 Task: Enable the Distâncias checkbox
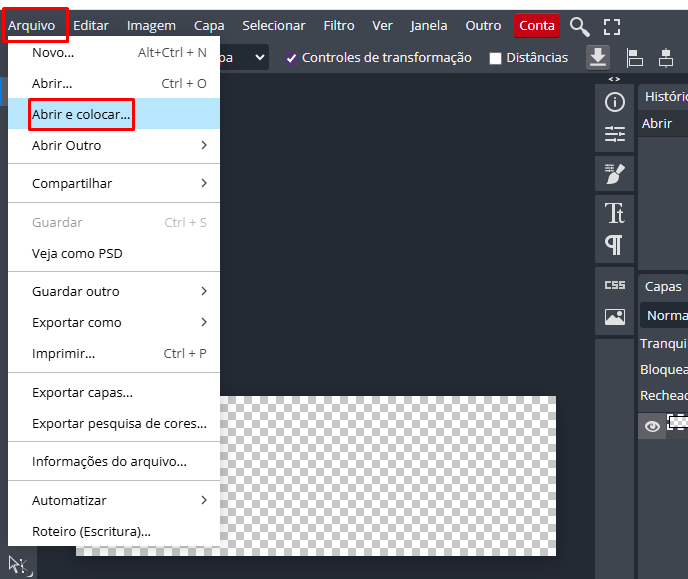point(495,58)
